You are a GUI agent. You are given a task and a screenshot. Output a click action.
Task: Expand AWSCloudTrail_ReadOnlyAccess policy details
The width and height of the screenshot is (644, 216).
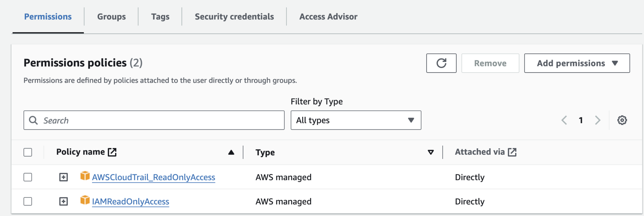[63, 177]
